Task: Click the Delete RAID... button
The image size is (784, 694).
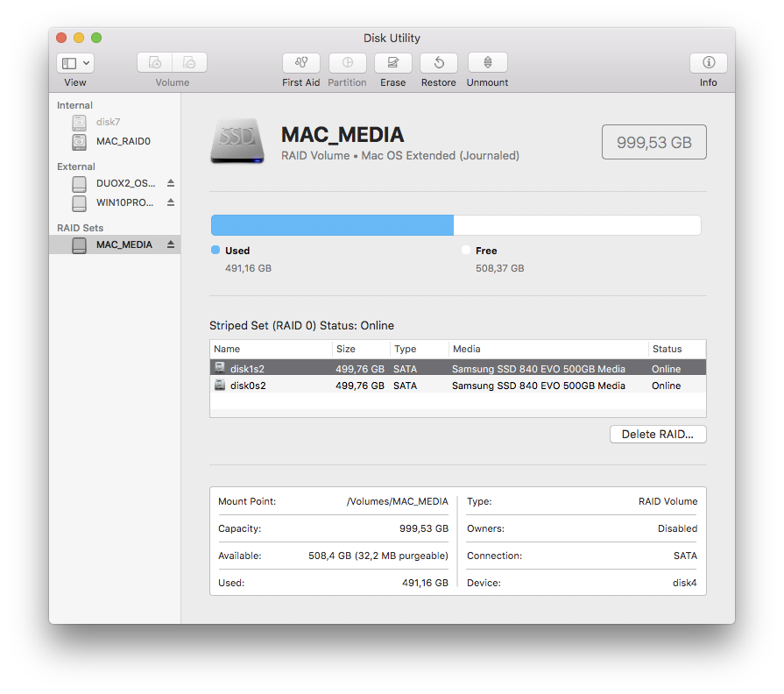Action: [658, 435]
